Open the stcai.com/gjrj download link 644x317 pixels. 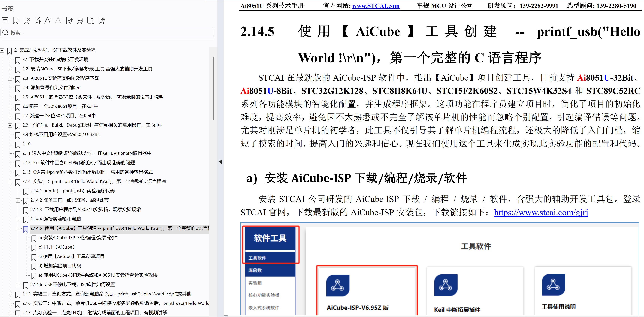click(541, 213)
